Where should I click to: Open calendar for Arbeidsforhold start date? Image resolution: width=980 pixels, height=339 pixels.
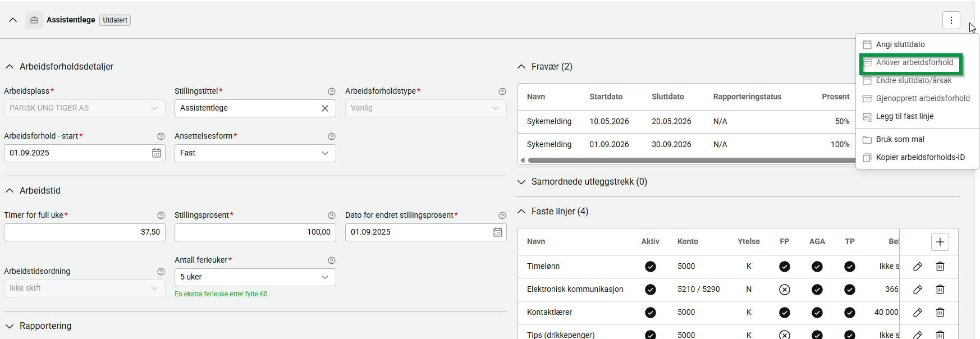click(x=157, y=153)
